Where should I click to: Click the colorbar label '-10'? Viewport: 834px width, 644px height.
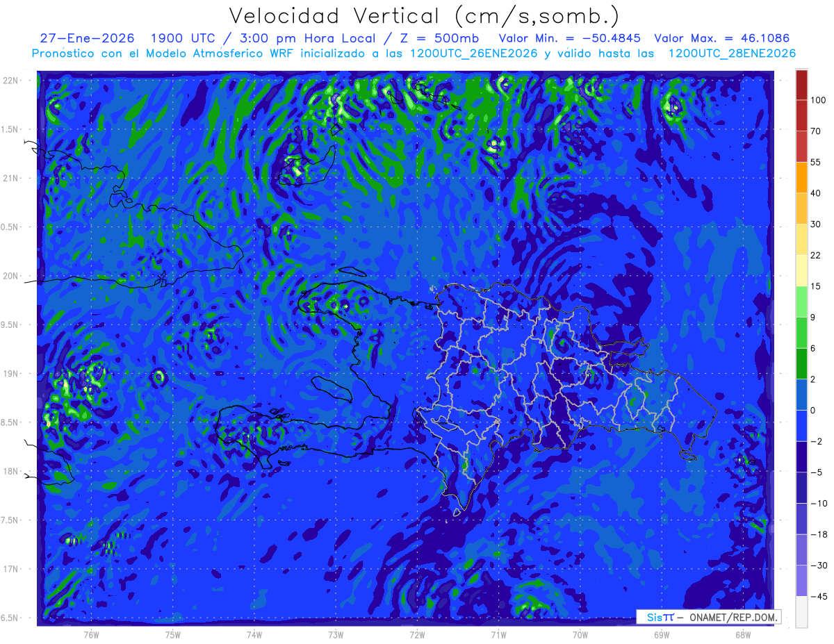click(818, 503)
